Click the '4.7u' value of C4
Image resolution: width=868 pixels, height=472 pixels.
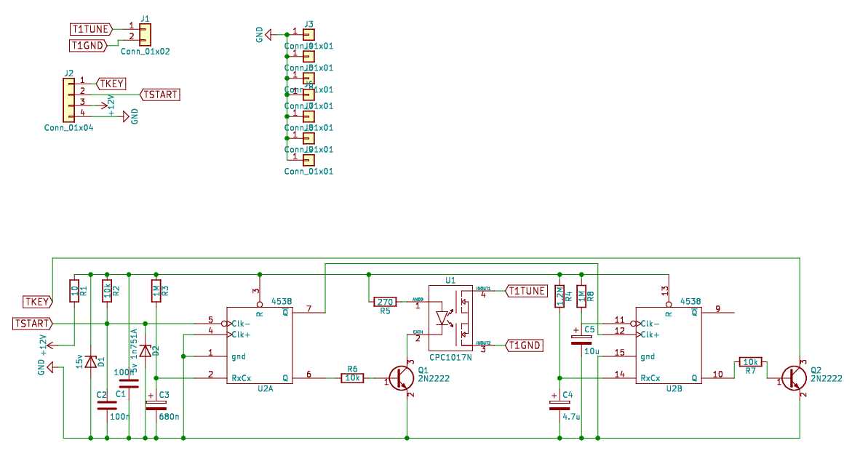click(571, 417)
